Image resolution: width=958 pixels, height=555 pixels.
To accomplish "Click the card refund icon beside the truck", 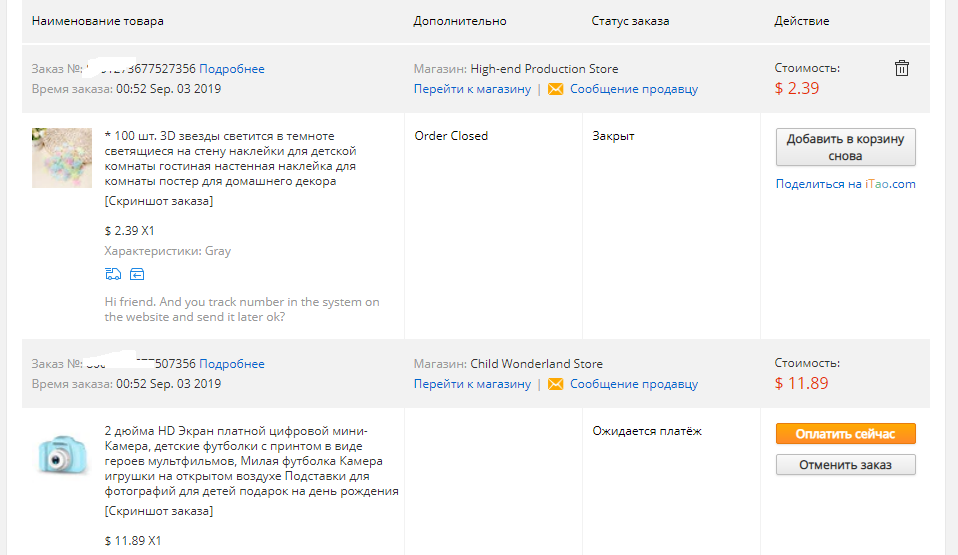I will (x=137, y=274).
